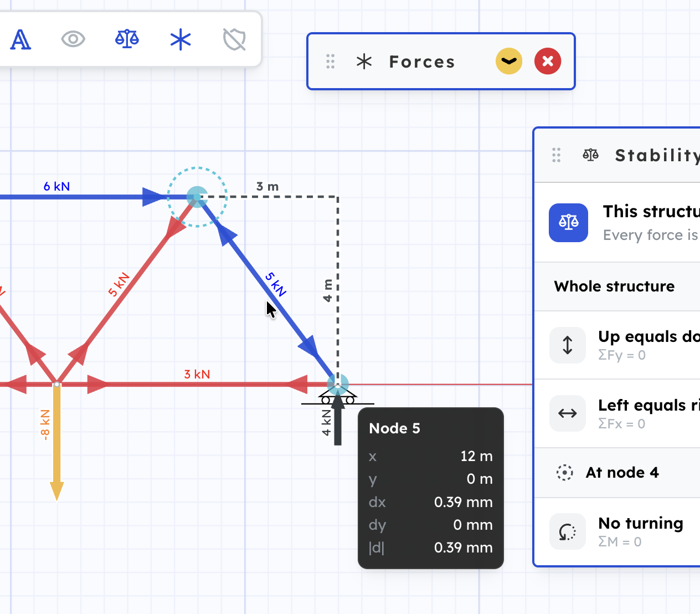Open the Up equals down ΣFy row

tap(617, 345)
